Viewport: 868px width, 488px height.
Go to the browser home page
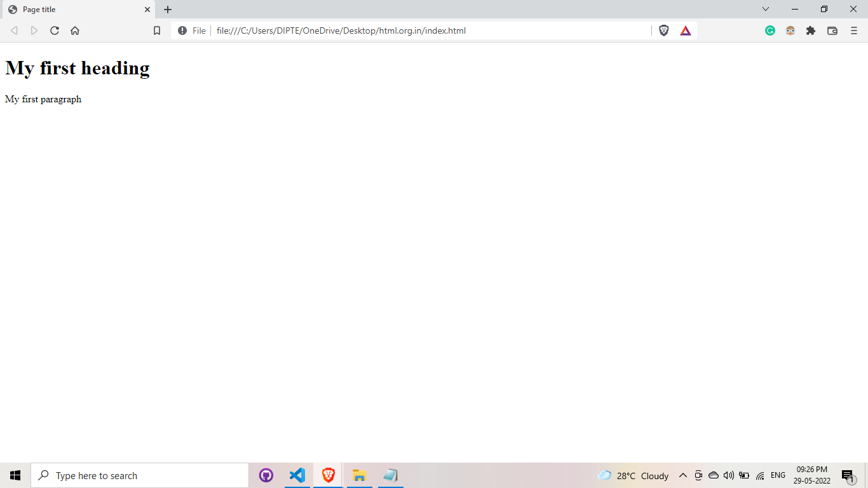tap(74, 30)
